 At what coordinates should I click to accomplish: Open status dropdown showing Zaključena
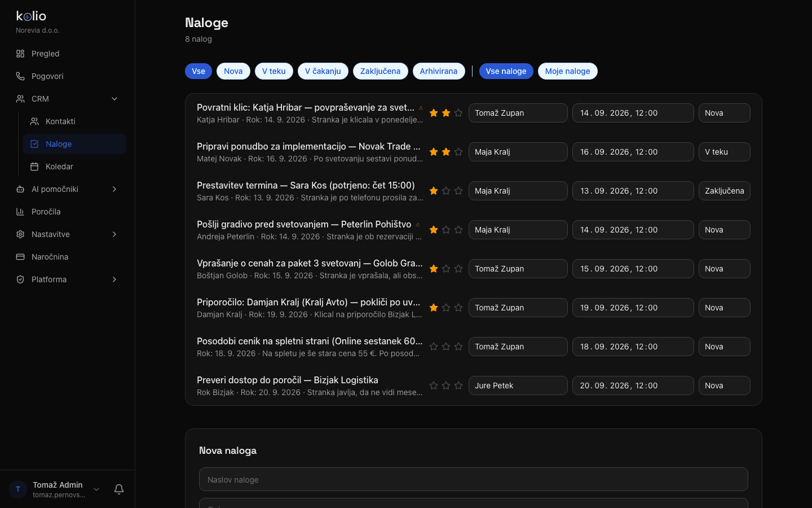pos(724,191)
